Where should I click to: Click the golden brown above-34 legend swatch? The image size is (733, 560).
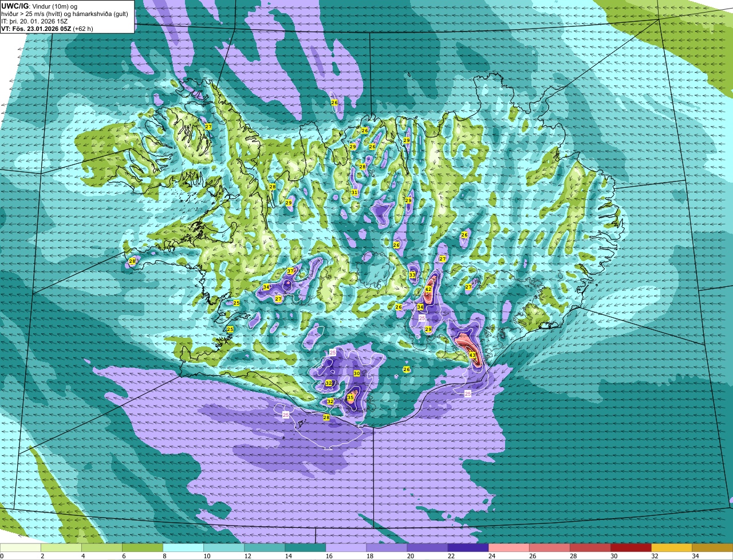(712, 548)
